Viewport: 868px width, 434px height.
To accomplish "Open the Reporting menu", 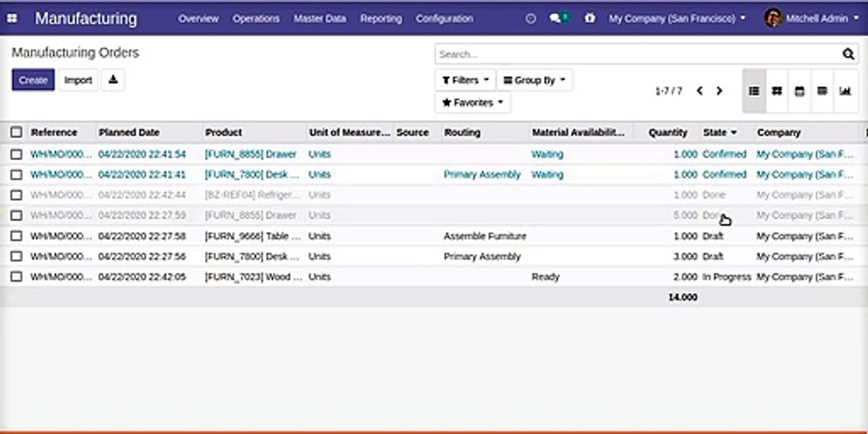I will (381, 19).
